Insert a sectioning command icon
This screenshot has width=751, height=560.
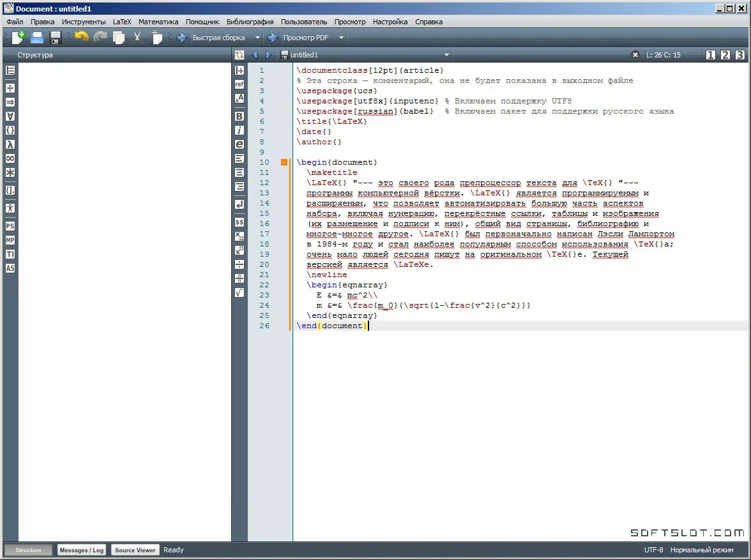point(239,70)
